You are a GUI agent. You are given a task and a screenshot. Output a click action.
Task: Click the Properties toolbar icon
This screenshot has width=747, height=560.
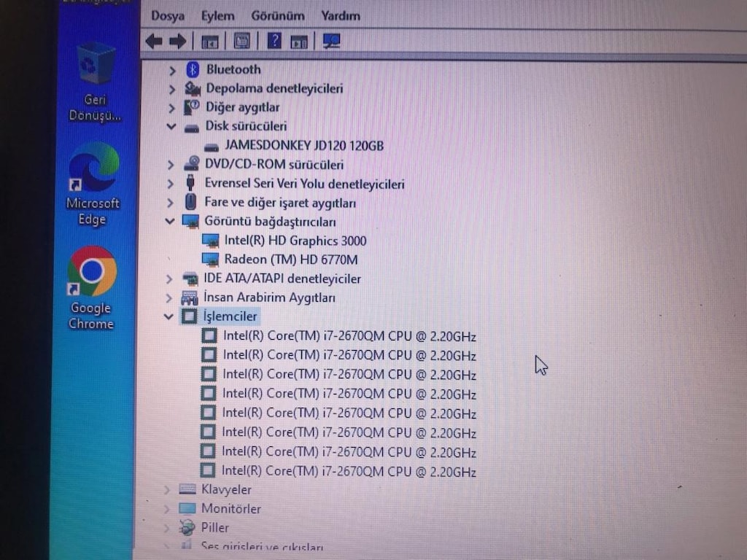click(242, 42)
